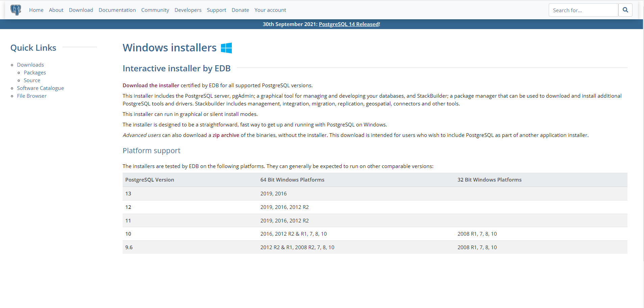644x308 pixels.
Task: Click the Interactive installer by EDB heading
Action: coord(176,68)
